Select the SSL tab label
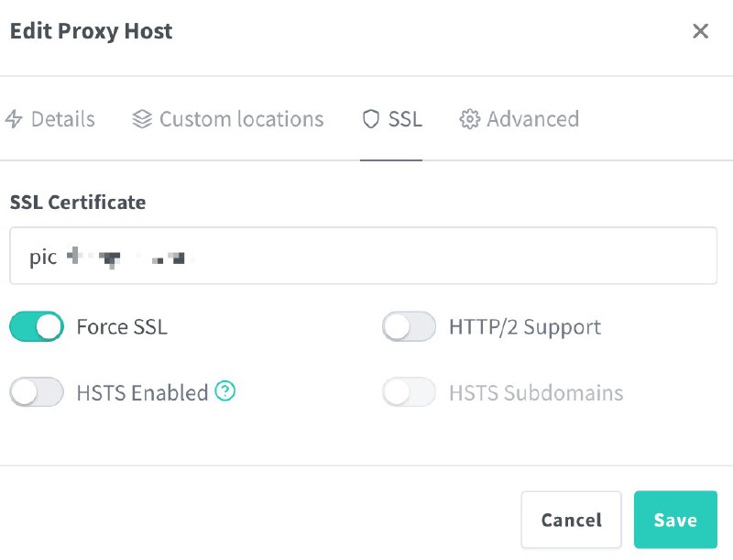This screenshot has height=560, width=733. [x=405, y=119]
